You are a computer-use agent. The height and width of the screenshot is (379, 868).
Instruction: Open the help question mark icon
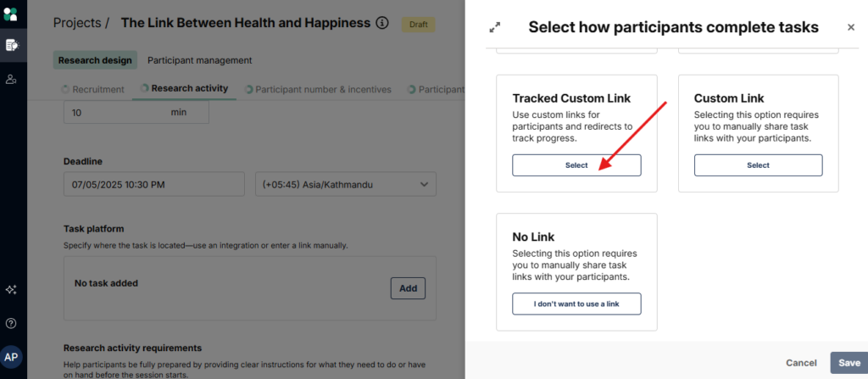10,323
